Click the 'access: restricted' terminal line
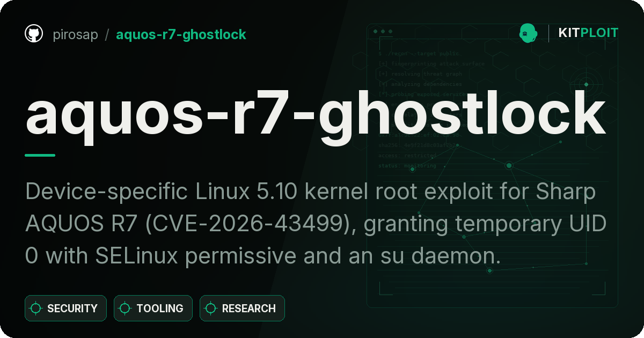 [407, 156]
